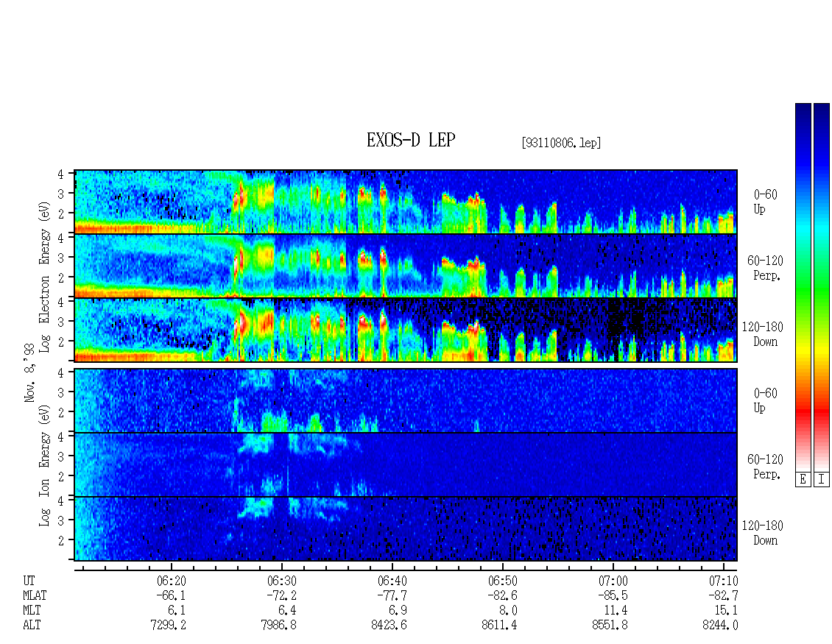Click the Nov. 8, '93 date label

click(29, 372)
